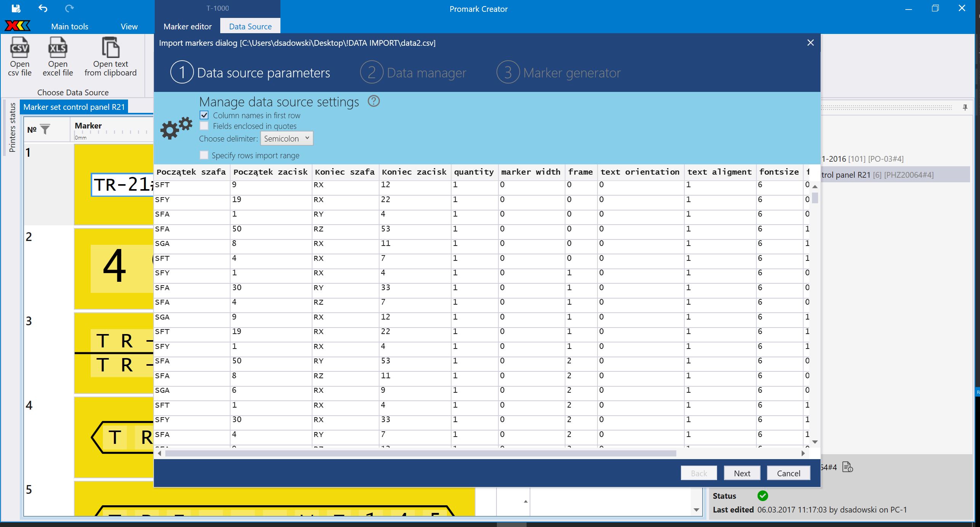This screenshot has width=980, height=527.
Task: Click the save icon in title bar
Action: pyautogui.click(x=16, y=8)
